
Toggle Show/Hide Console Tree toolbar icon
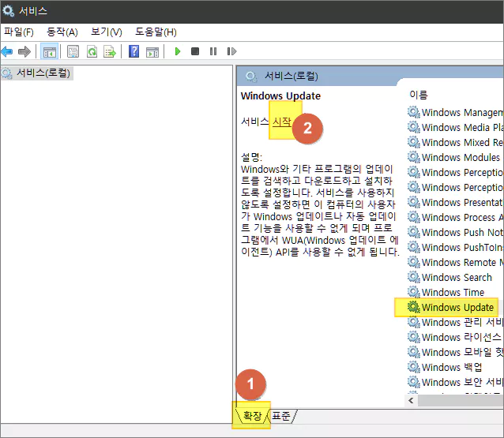click(x=50, y=51)
